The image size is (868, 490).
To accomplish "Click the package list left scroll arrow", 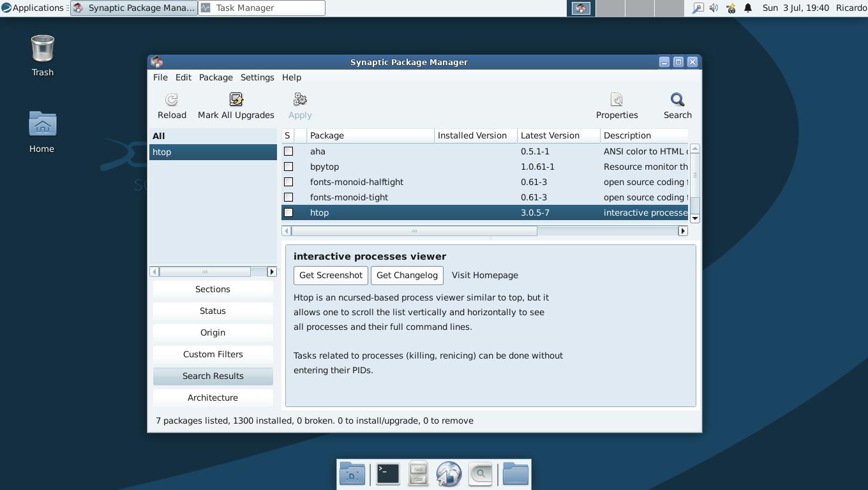I will click(287, 231).
